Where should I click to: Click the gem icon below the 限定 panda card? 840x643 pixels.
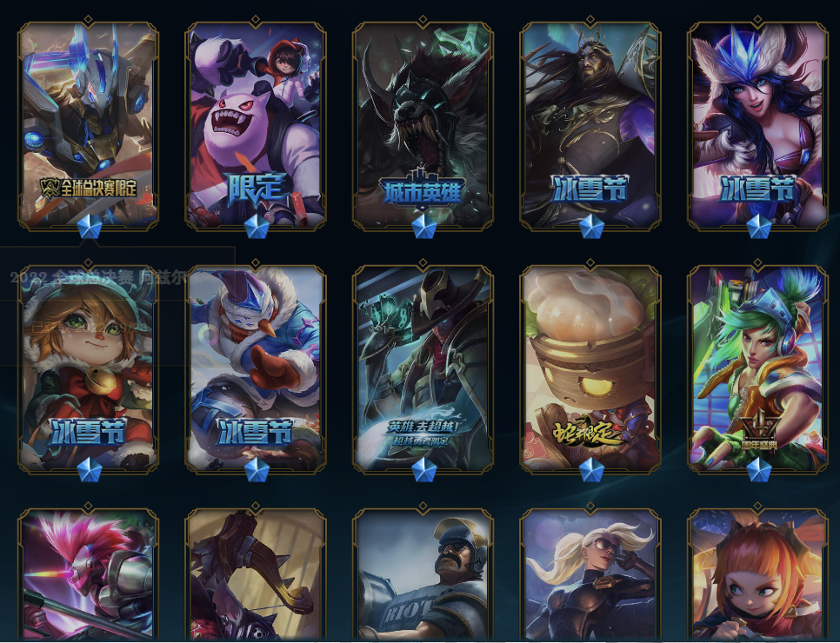point(257,227)
